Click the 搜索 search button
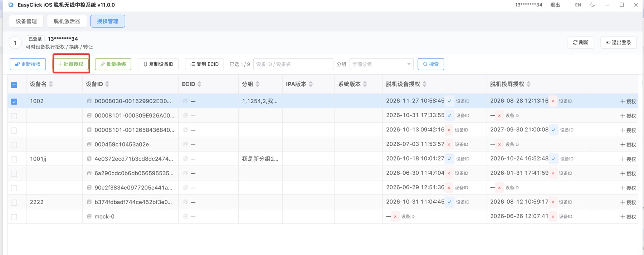 [431, 64]
